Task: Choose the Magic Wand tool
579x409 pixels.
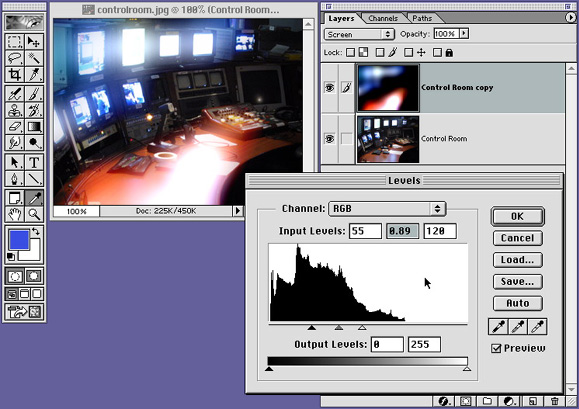Action: (34, 58)
